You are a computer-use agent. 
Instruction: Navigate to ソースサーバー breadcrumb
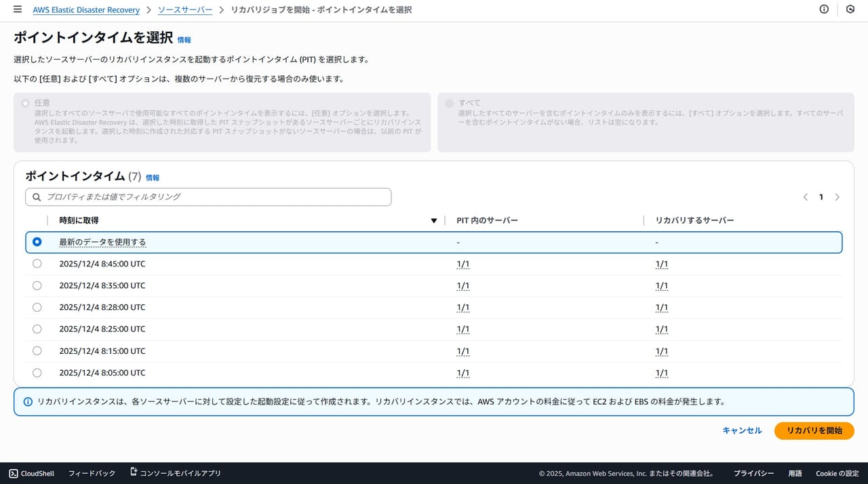[184, 10]
